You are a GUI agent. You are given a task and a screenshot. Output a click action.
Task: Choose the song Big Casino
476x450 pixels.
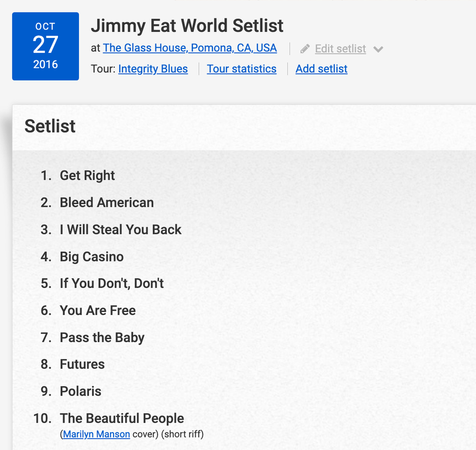click(91, 256)
